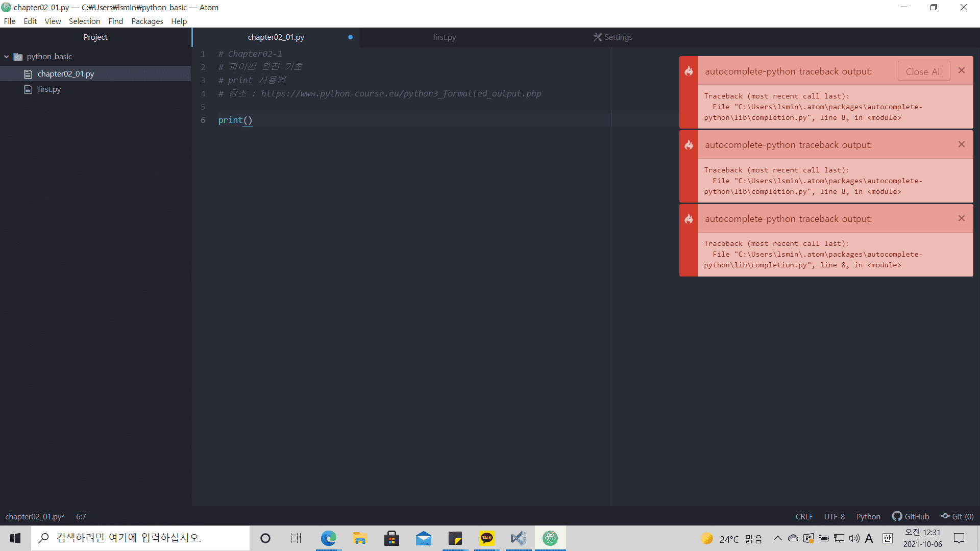Viewport: 980px width, 551px height.
Task: Select first.py in the project tree
Action: tap(49, 89)
